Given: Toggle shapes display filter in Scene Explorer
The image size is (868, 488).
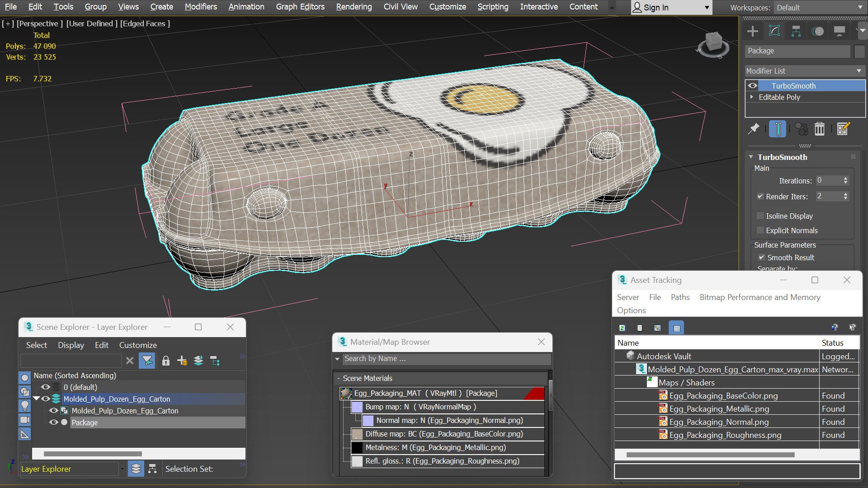Looking at the screenshot, I should [x=25, y=391].
